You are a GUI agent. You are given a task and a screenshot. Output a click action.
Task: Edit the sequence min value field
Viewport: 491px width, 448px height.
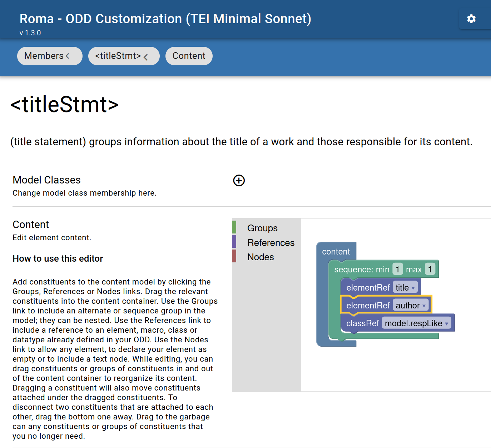397,269
